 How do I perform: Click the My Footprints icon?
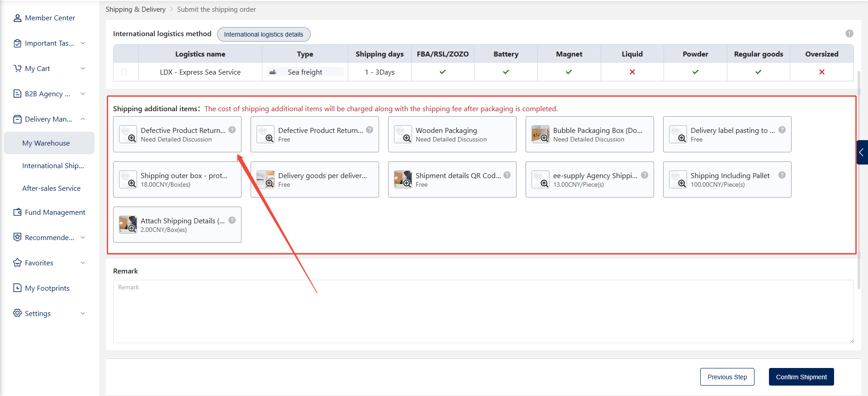click(18, 288)
